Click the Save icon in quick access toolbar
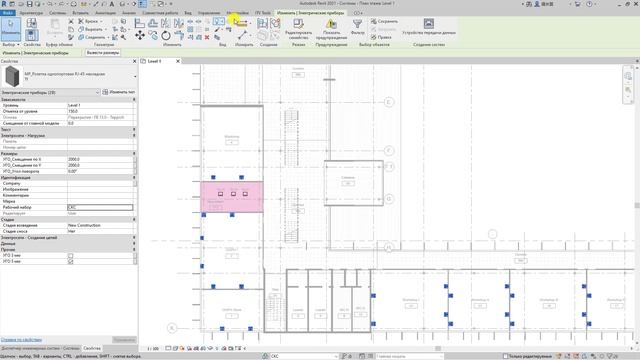This screenshot has width=640, height=360. pos(29,4)
